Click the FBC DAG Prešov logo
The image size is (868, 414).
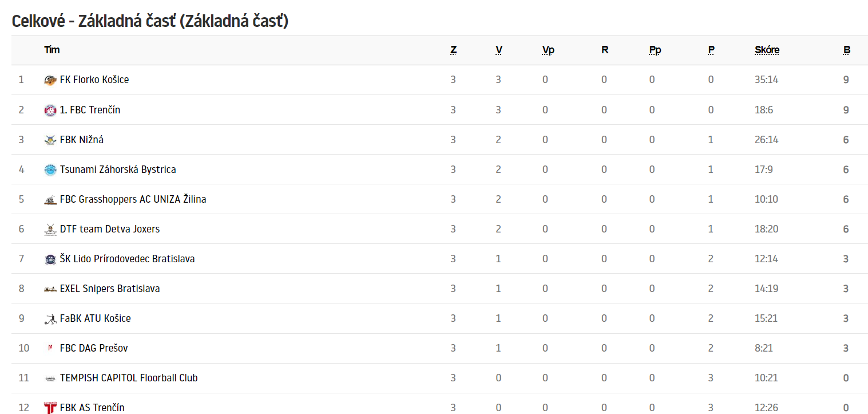(50, 348)
